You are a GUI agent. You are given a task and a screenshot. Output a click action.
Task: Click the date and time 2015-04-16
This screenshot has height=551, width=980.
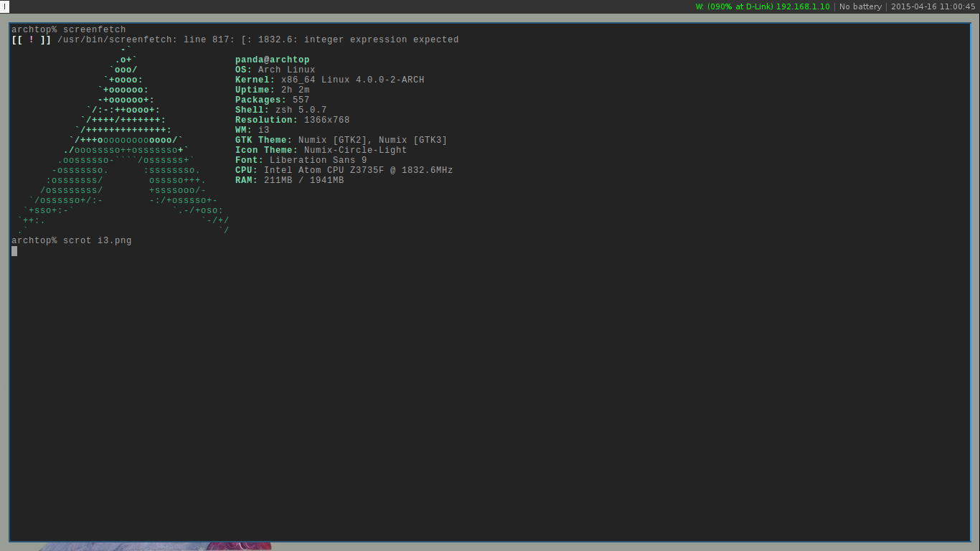coord(933,6)
